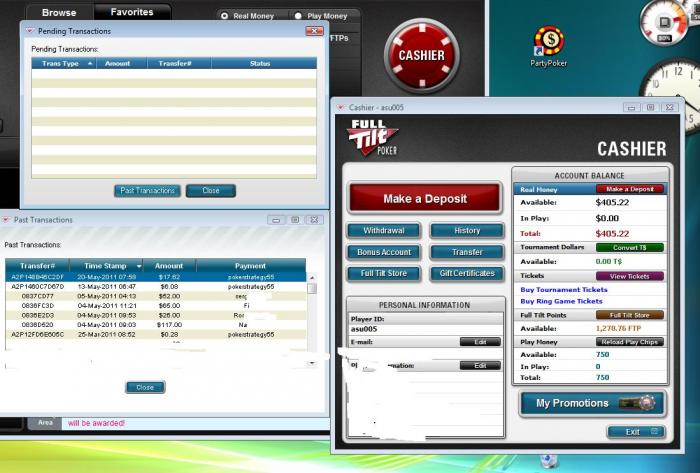Switch to the Browse tab
This screenshot has width=700, height=473.
[59, 12]
